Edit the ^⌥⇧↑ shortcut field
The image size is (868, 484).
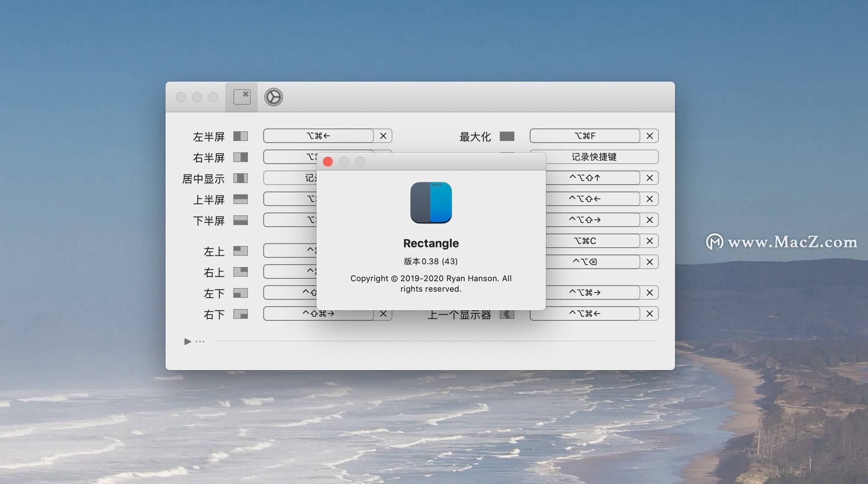coord(592,178)
